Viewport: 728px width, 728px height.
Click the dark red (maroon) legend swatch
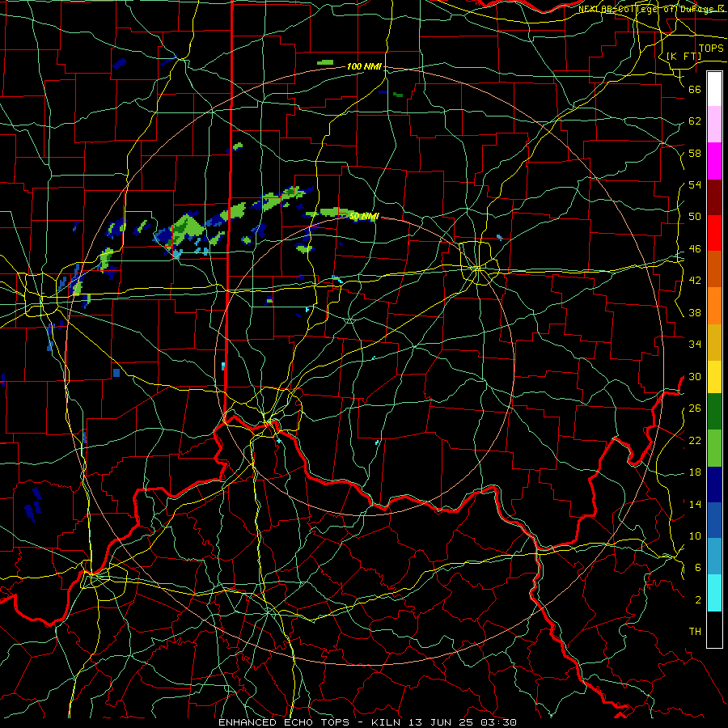pyautogui.click(x=714, y=197)
